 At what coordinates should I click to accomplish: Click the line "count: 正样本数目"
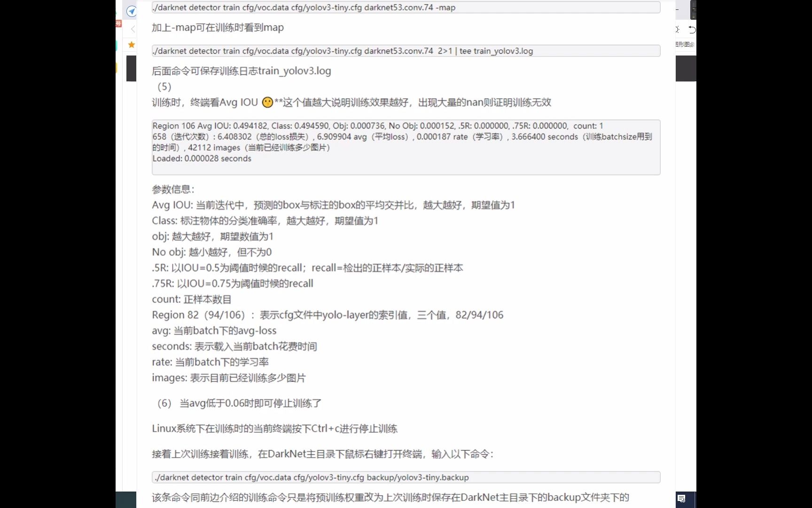(191, 299)
